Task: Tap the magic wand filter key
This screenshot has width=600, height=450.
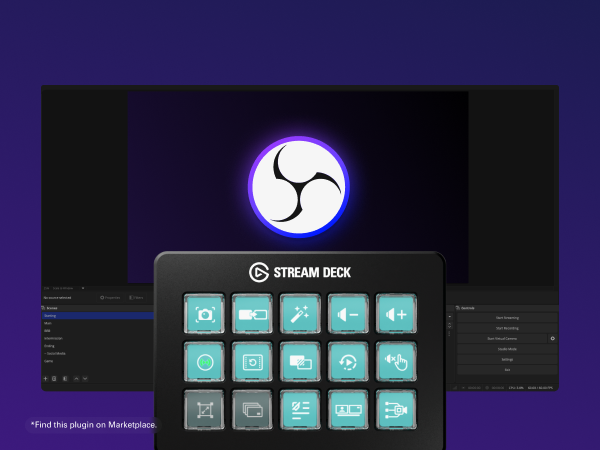Action: pyautogui.click(x=300, y=314)
